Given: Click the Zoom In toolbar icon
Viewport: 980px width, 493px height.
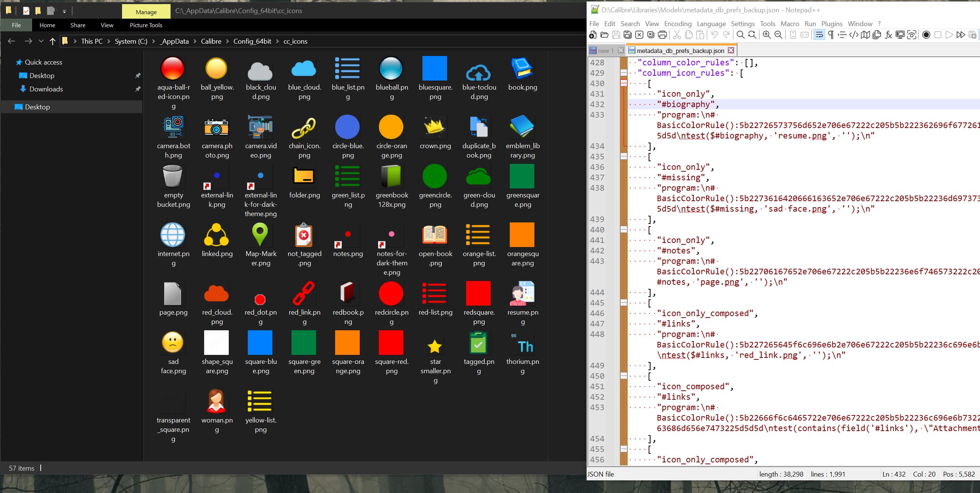Looking at the screenshot, I should (x=767, y=35).
